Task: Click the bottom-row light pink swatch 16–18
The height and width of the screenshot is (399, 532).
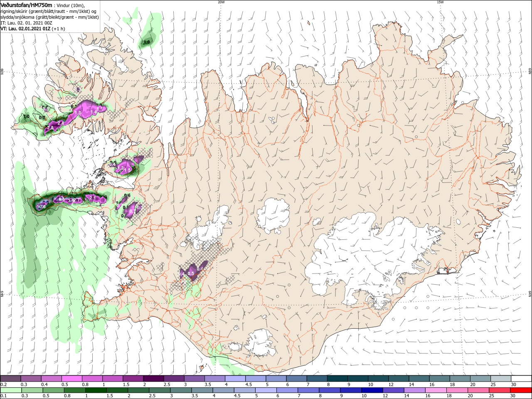Action: point(435,390)
